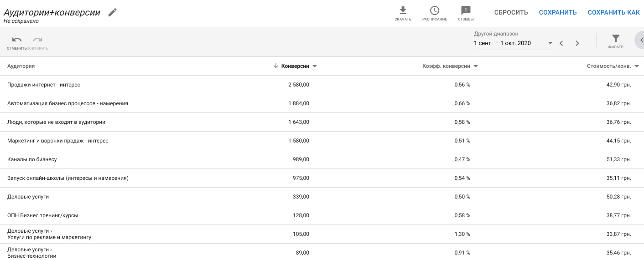Screen dimensions: 644x260
Task: Select row ОПН Бизнес тренинг/курсы
Action: [x=322, y=215]
